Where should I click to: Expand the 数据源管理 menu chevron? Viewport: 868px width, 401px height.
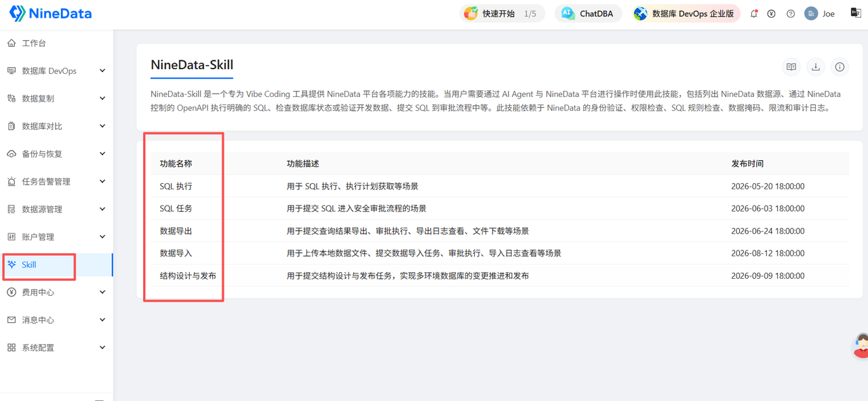[102, 209]
